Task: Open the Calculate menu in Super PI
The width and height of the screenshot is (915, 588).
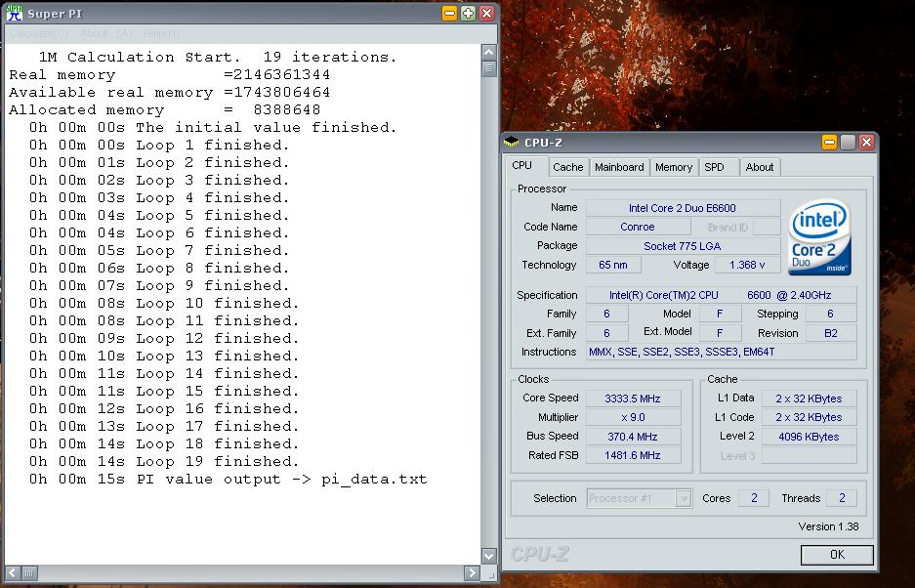Action: click(38, 34)
